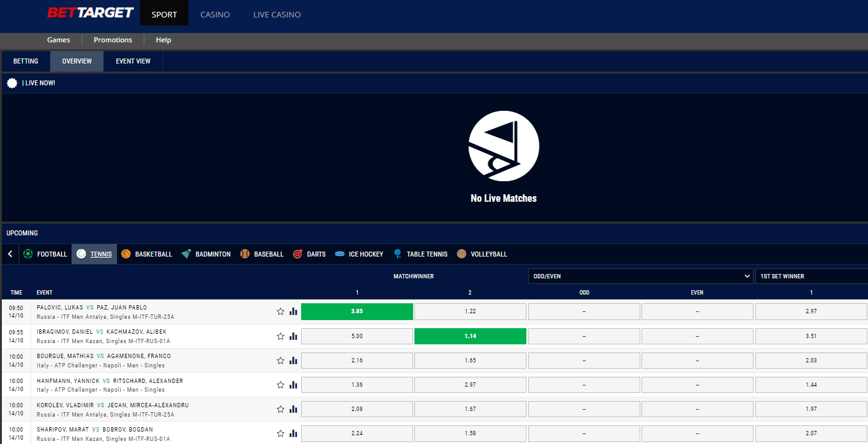
Task: Open statistics chart for Bourgue vs Agamenone
Action: pyautogui.click(x=294, y=361)
